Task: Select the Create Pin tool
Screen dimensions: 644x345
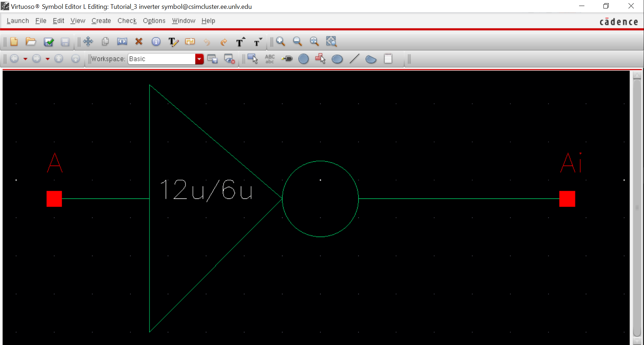Action: 287,59
